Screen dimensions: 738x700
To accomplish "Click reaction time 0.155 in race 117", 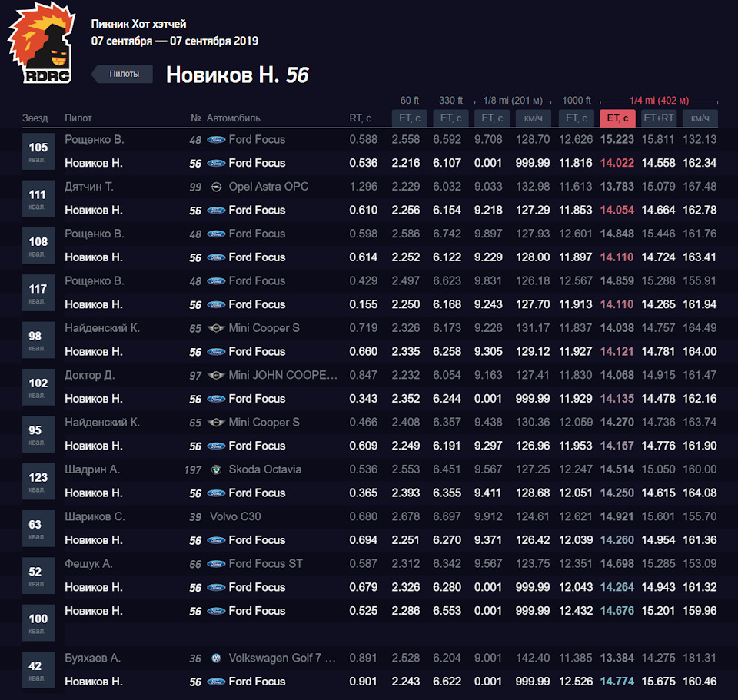I will pos(364,304).
